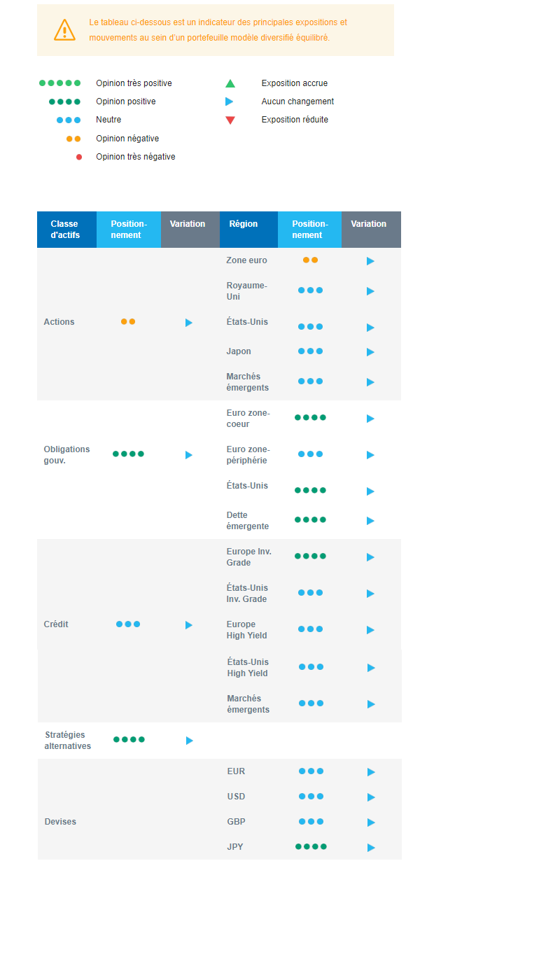560x980 pixels.
Task: Click the variation arrow for Dette émergente
Action: coord(370,521)
